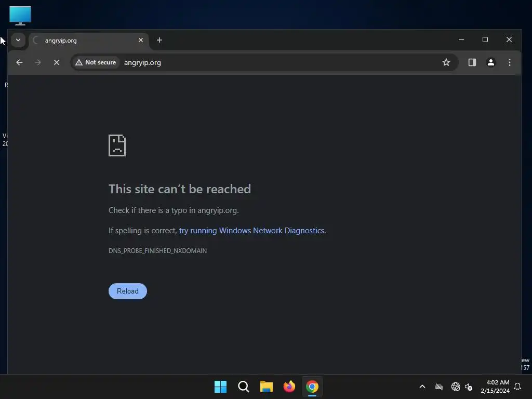This screenshot has width=532, height=399.
Task: Open the Chrome side panel
Action: 472,62
